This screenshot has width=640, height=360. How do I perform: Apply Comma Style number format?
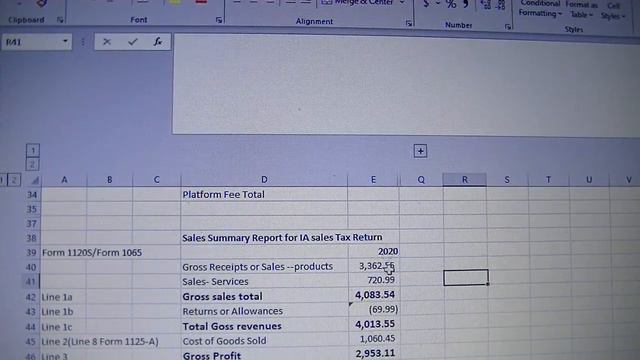(x=466, y=4)
